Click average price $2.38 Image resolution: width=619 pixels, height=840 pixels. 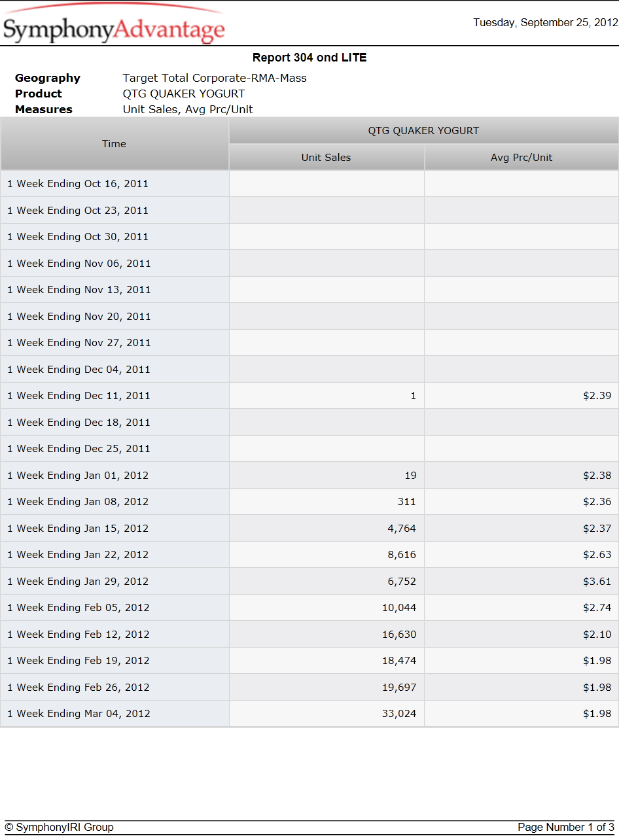point(597,476)
